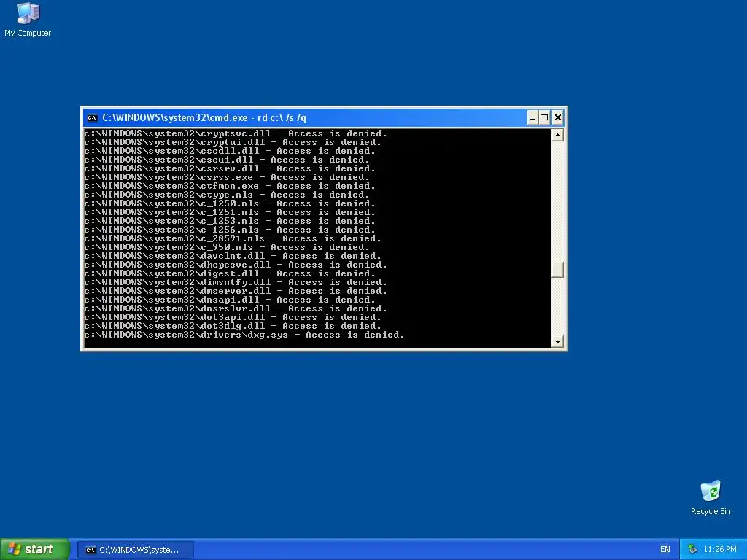747x560 pixels.
Task: Click the dhcpcsvc.dll access denied line
Action: (x=236, y=265)
